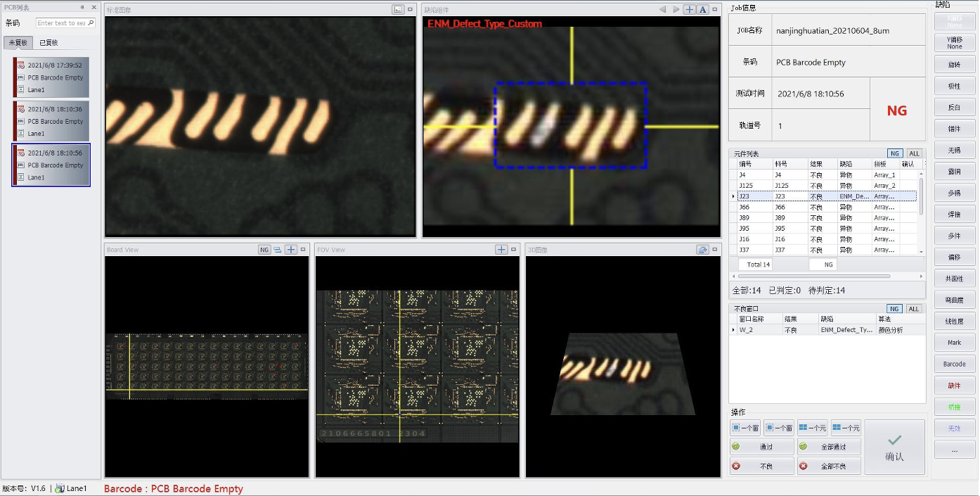Click the second 一个元 operation button
The height and width of the screenshot is (496, 980).
click(846, 428)
